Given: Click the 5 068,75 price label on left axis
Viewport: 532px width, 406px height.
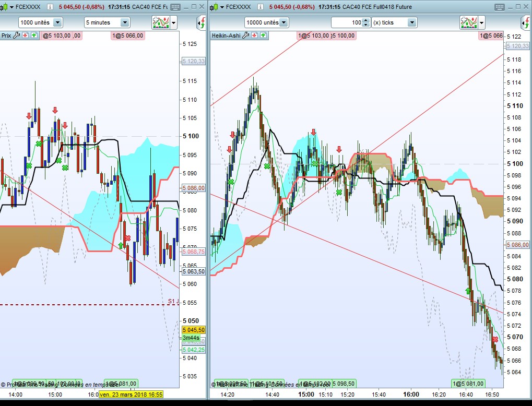Looking at the screenshot, I should (194, 252).
